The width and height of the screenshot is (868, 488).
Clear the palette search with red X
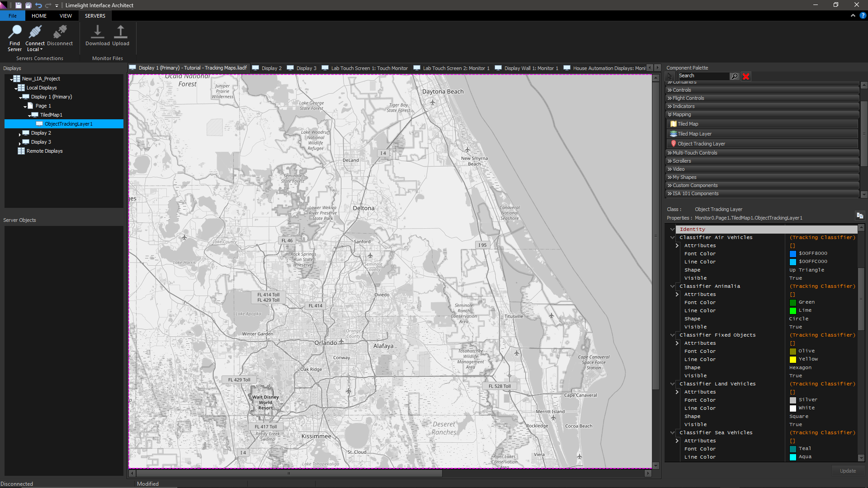(x=746, y=76)
